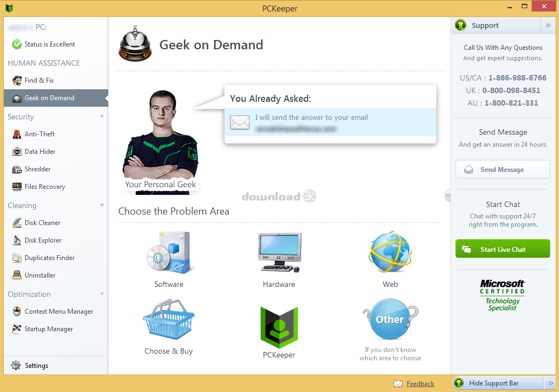Choose the Software problem area icon
The image size is (559, 392).
click(x=169, y=252)
